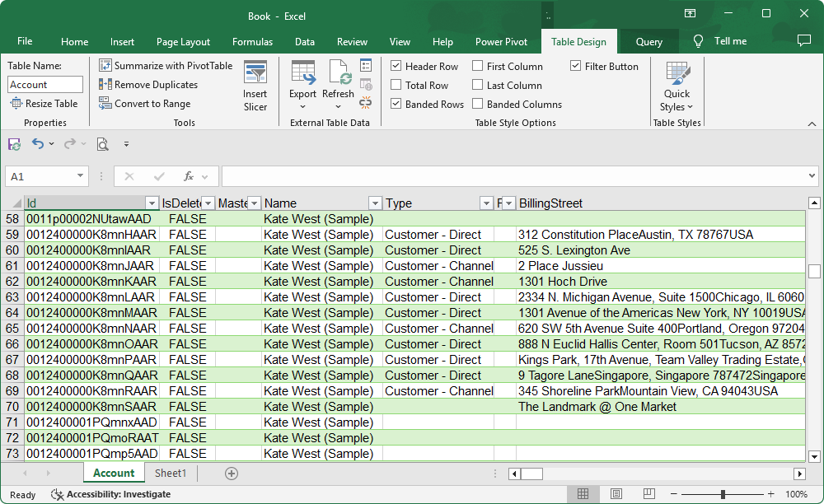Open the Id column filter dropdown

[152, 203]
